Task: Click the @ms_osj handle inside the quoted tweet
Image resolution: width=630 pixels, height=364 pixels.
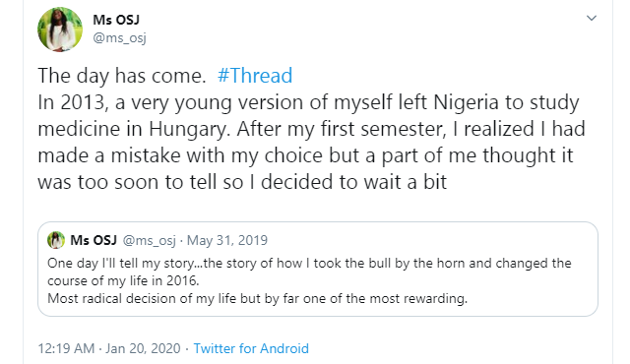Action: (x=149, y=240)
